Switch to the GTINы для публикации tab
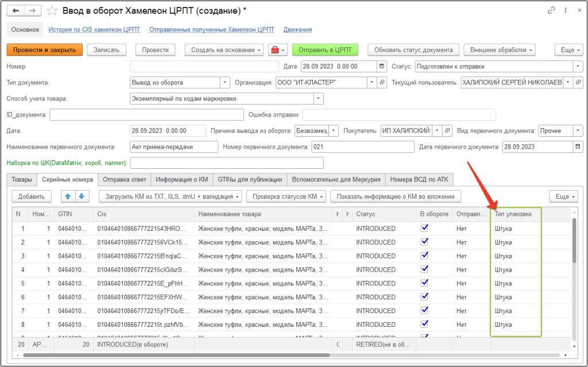Image resolution: width=588 pixels, height=367 pixels. pyautogui.click(x=250, y=179)
